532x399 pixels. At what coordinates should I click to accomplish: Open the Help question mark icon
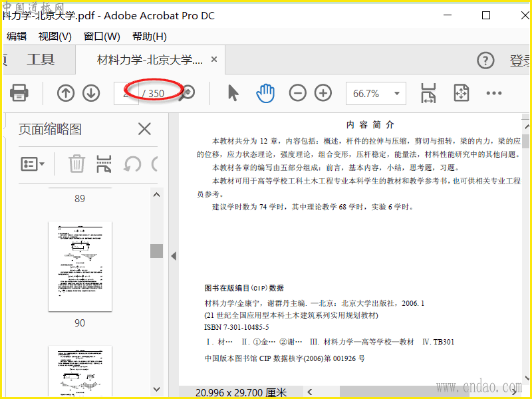pyautogui.click(x=485, y=61)
